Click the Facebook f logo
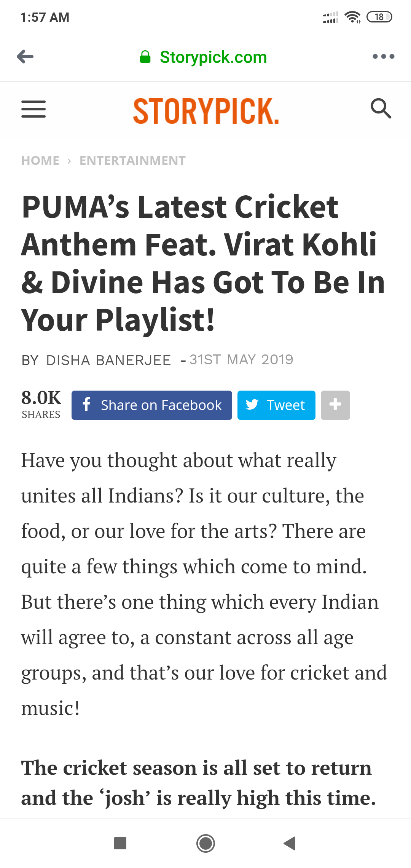This screenshot has height=868, width=411. (x=87, y=404)
